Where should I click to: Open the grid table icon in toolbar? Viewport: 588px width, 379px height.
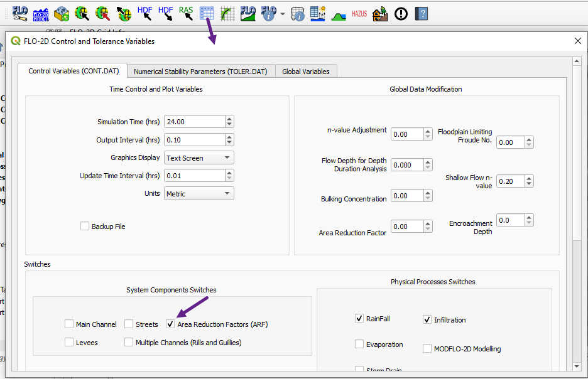tap(207, 13)
